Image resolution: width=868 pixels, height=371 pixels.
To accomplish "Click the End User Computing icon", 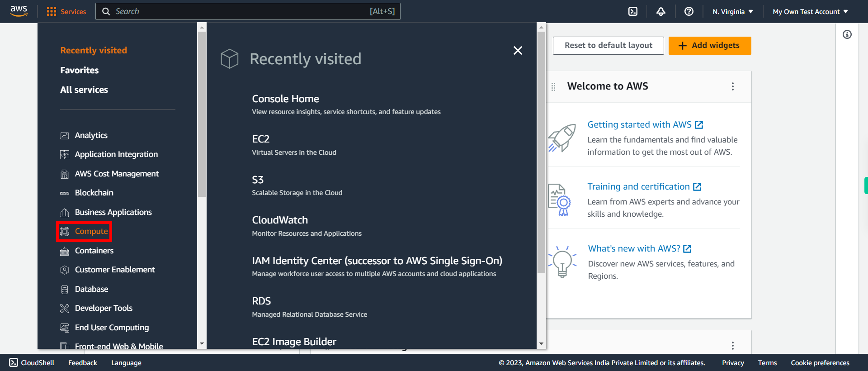I will (x=65, y=328).
